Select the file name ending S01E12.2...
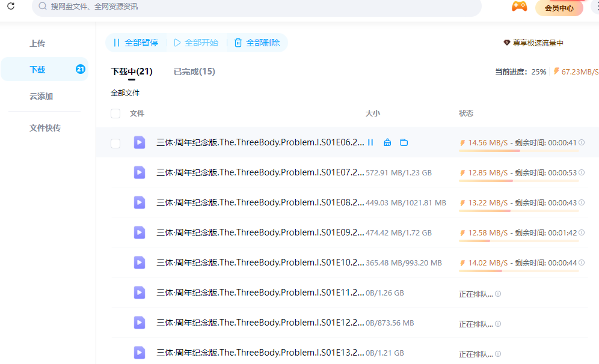The image size is (599, 364). (x=260, y=323)
